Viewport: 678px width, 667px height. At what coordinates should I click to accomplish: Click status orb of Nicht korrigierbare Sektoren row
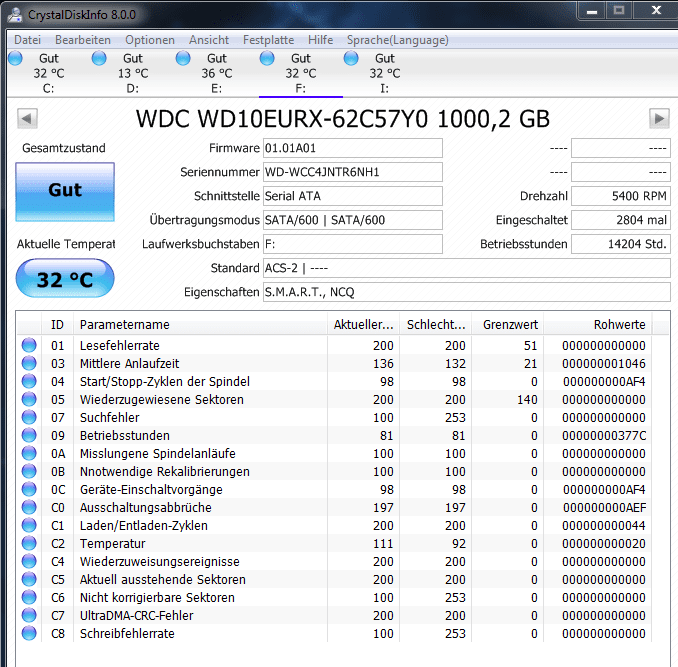point(29,597)
